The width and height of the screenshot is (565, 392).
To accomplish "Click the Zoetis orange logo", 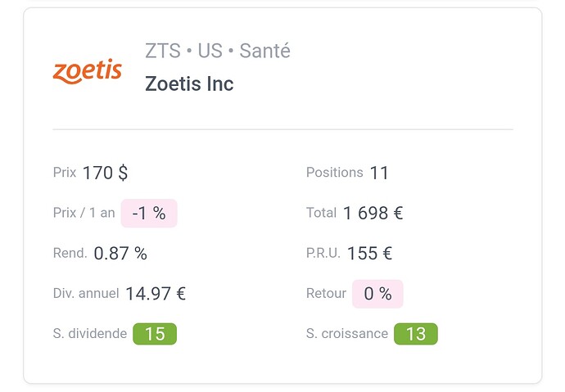I will [x=87, y=71].
